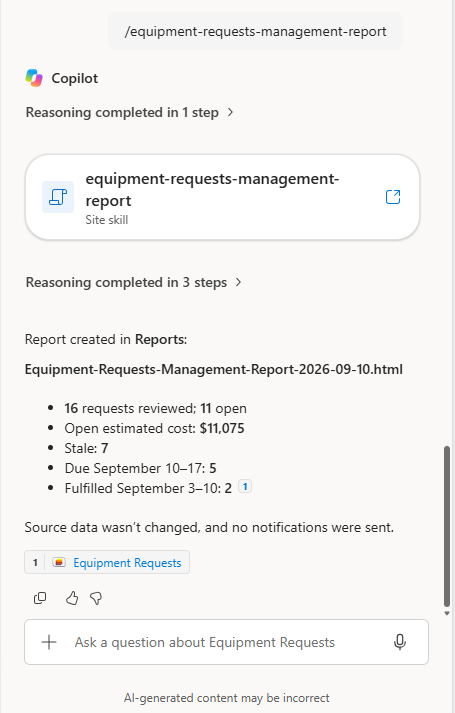455x713 pixels.
Task: Click the equipment-requests-management-report skill card
Action: pos(222,197)
